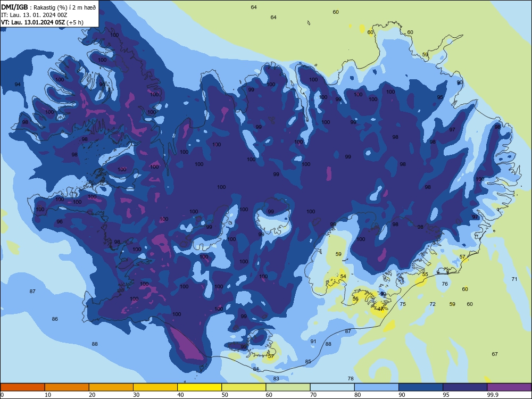Click the legend tick label '50'
The width and height of the screenshot is (532, 399).
pos(225,395)
